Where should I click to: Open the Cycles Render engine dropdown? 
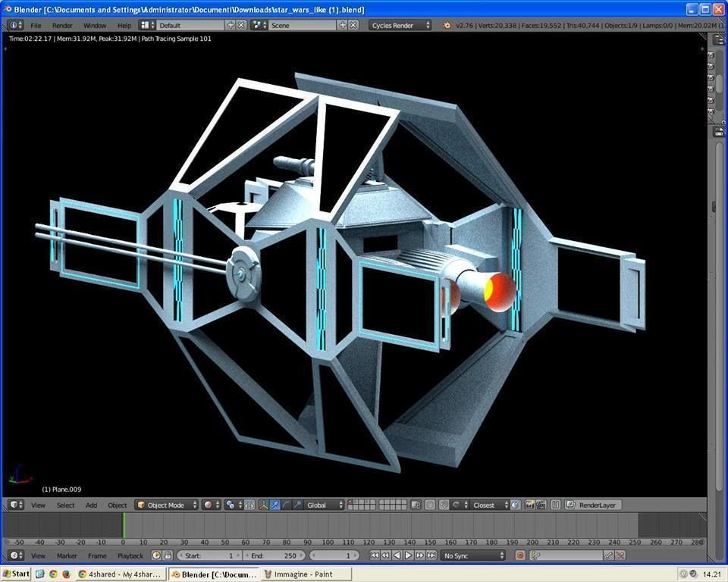pyautogui.click(x=400, y=25)
